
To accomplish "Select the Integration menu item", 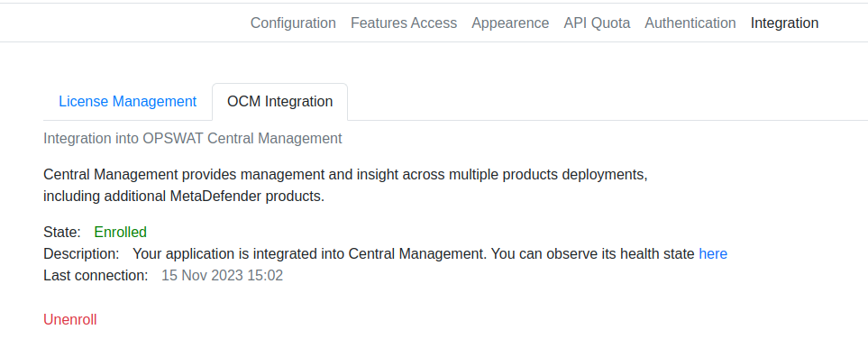I will pyautogui.click(x=784, y=23).
